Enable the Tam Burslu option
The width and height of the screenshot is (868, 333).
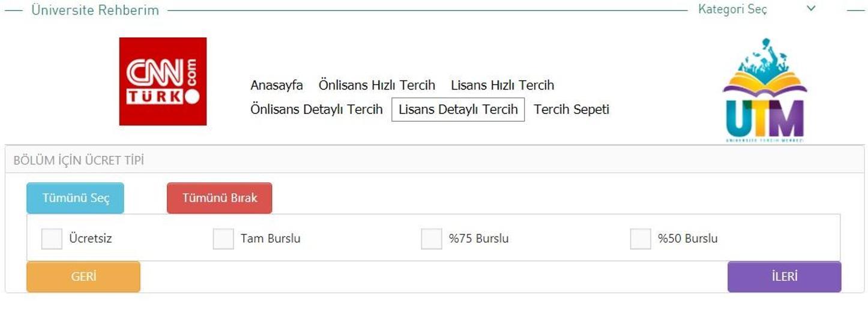coord(223,239)
